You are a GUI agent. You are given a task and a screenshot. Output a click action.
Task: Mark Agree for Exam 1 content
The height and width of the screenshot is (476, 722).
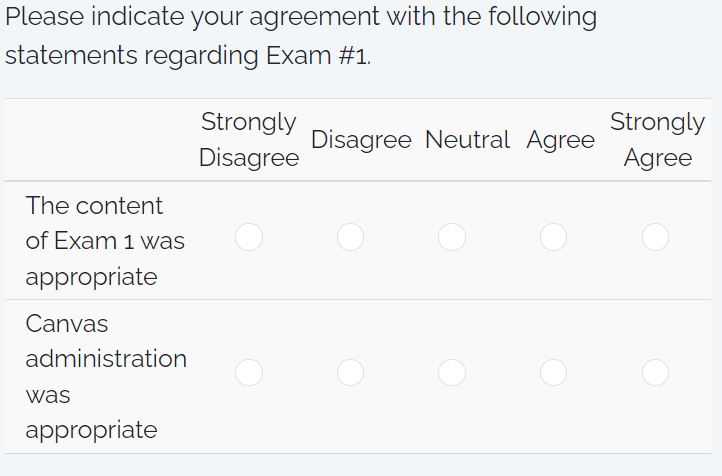(553, 237)
